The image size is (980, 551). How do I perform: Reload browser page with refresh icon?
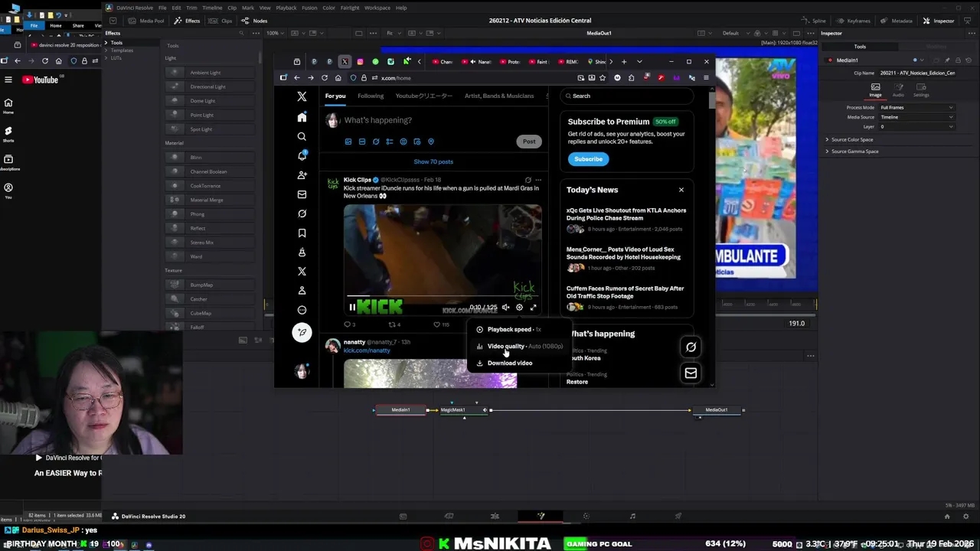325,77
